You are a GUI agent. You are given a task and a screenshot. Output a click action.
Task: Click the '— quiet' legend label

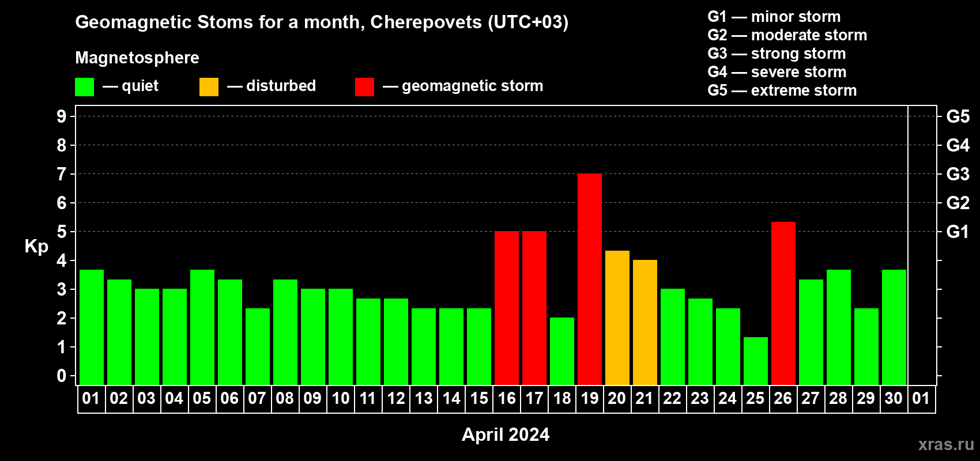coord(130,86)
